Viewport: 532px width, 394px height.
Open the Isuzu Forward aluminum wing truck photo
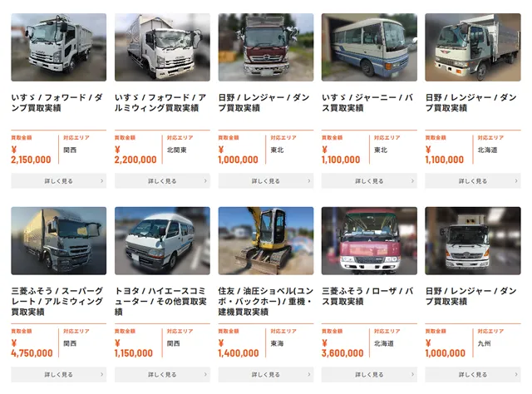point(162,47)
